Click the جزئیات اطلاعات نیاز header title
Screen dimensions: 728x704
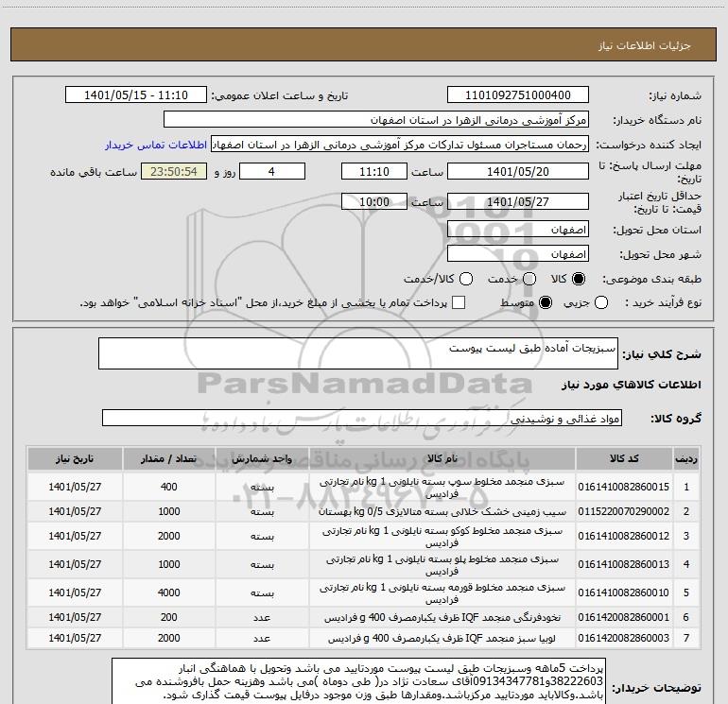click(x=645, y=45)
